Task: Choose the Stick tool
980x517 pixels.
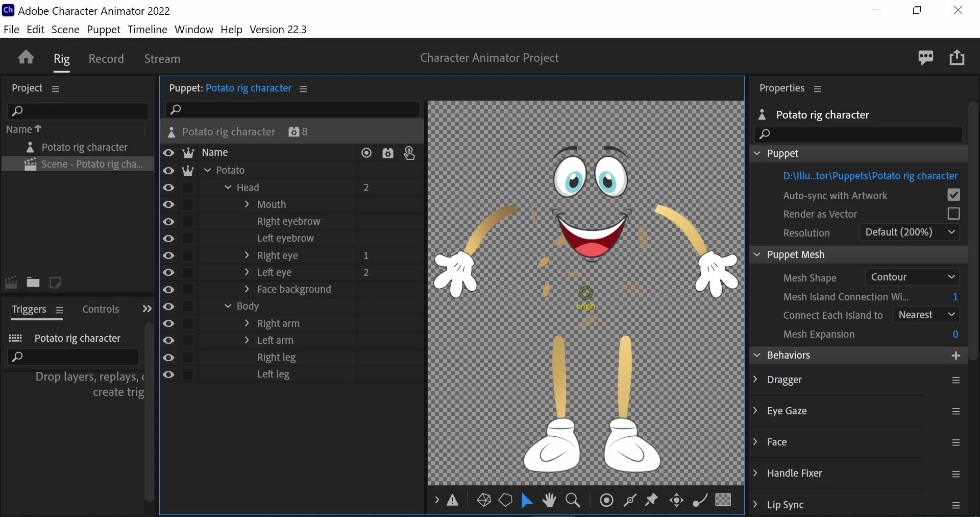Action: [x=630, y=500]
